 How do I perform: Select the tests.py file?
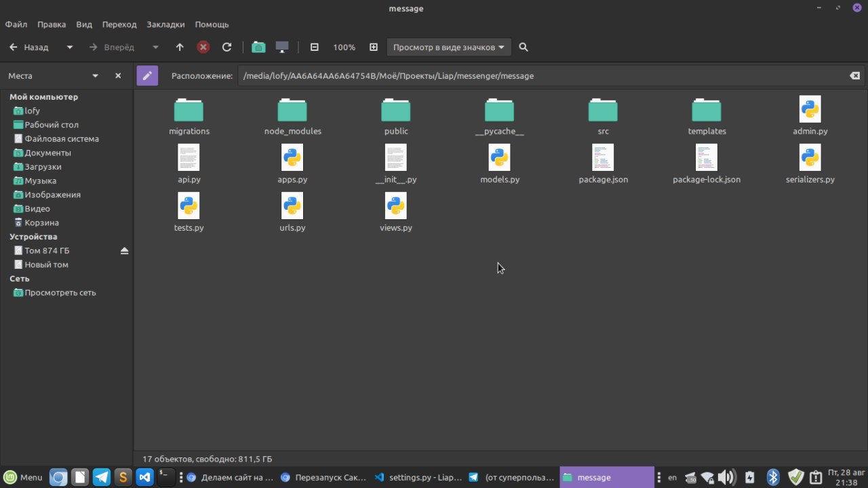tap(189, 212)
